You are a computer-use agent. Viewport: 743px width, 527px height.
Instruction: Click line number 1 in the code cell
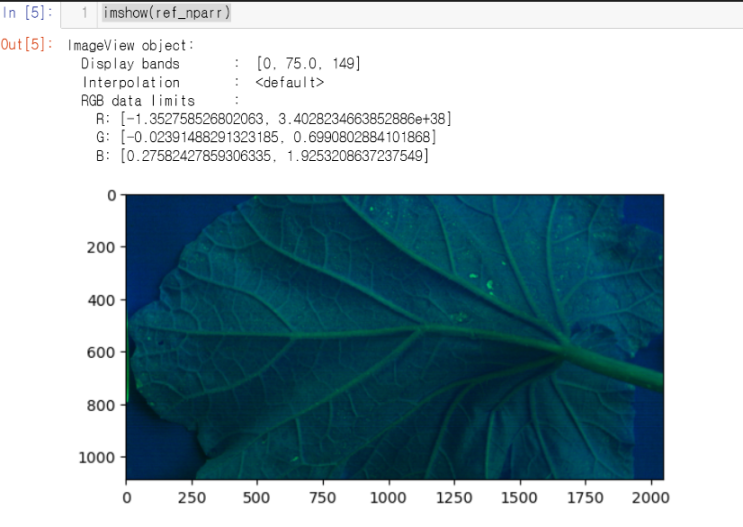tap(84, 13)
